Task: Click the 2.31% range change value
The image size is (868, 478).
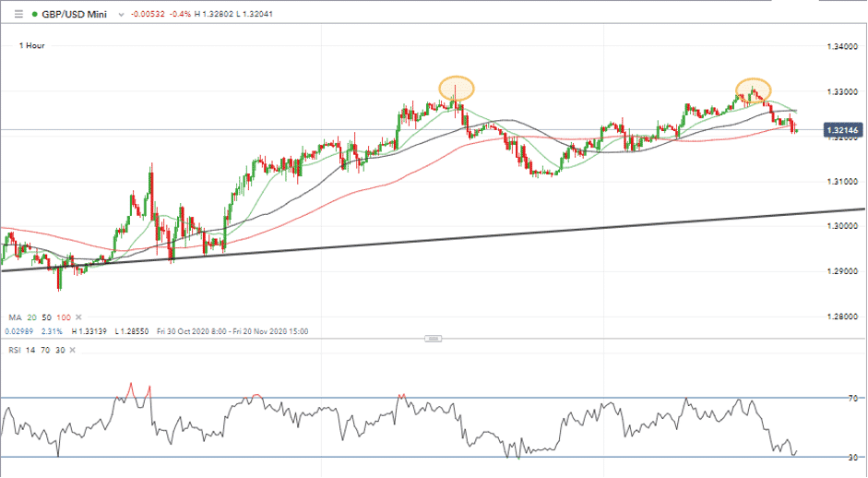Action: pyautogui.click(x=52, y=331)
